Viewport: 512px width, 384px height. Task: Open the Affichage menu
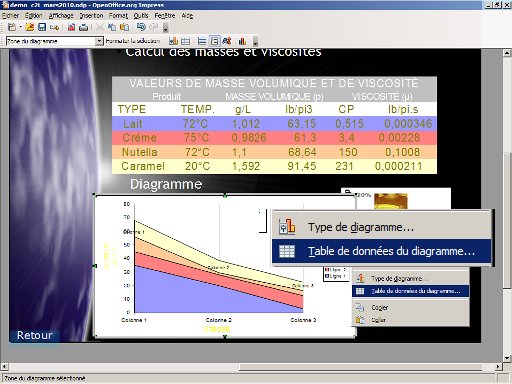pyautogui.click(x=61, y=16)
